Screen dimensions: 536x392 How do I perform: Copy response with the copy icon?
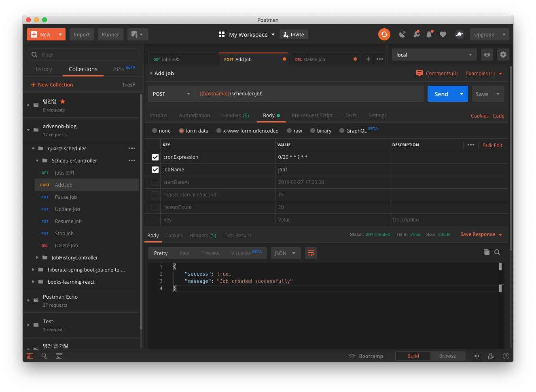(486, 252)
